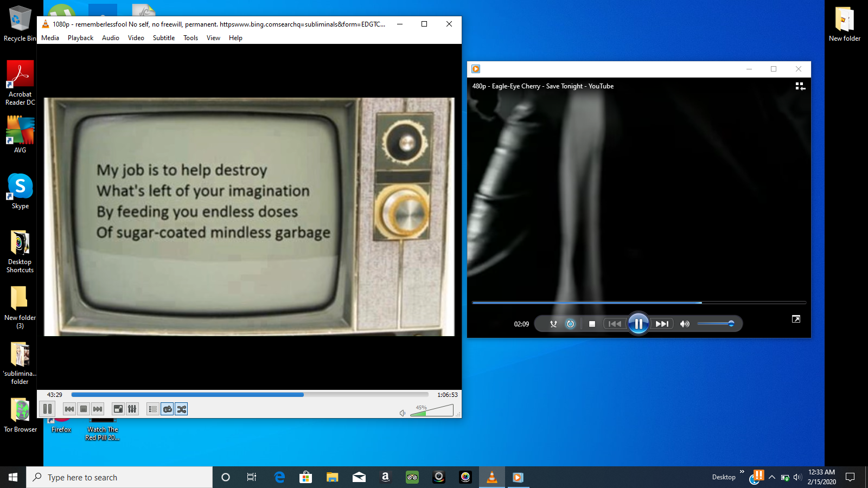Open File Explorer from taskbar
The image size is (868, 488).
click(333, 477)
